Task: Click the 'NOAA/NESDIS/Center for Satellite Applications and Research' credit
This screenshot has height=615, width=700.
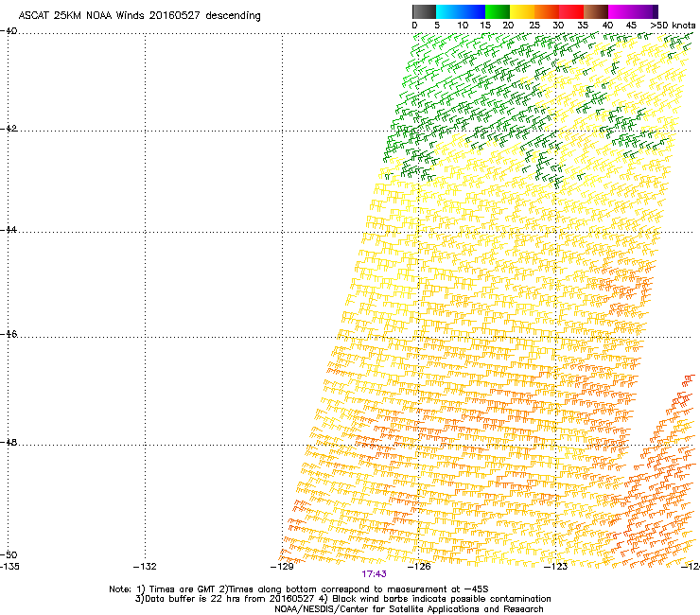Action: [x=409, y=609]
